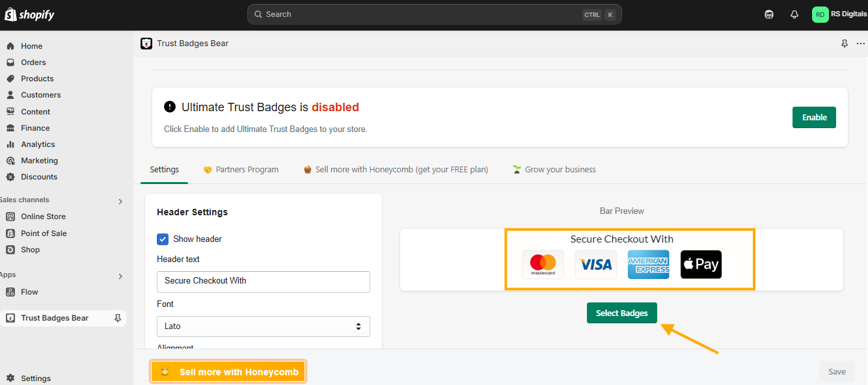This screenshot has height=385, width=868.
Task: Click the Shopify logo
Action: click(x=29, y=14)
